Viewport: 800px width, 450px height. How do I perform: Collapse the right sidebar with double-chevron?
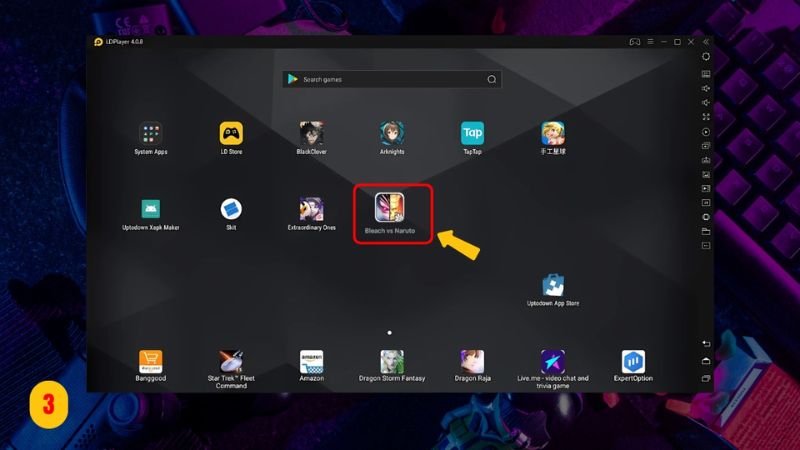coord(706,42)
